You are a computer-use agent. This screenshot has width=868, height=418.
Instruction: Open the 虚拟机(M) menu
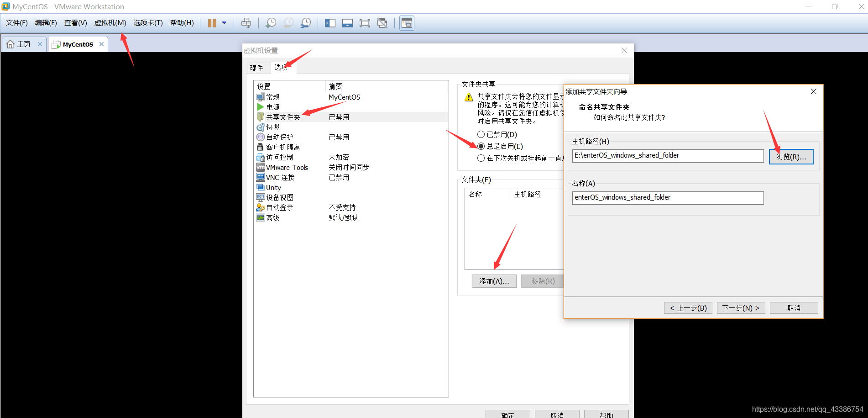coord(110,23)
